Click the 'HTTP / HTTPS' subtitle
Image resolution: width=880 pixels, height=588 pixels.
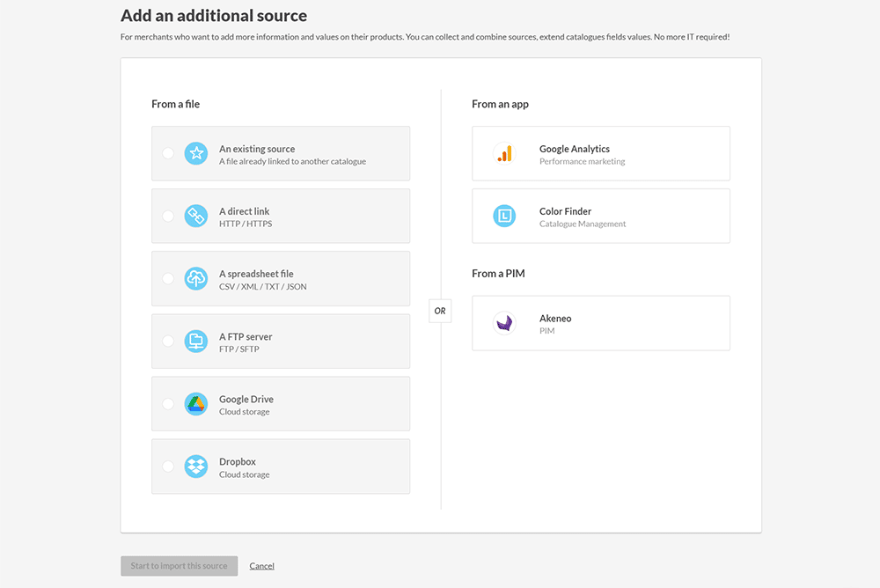(246, 224)
